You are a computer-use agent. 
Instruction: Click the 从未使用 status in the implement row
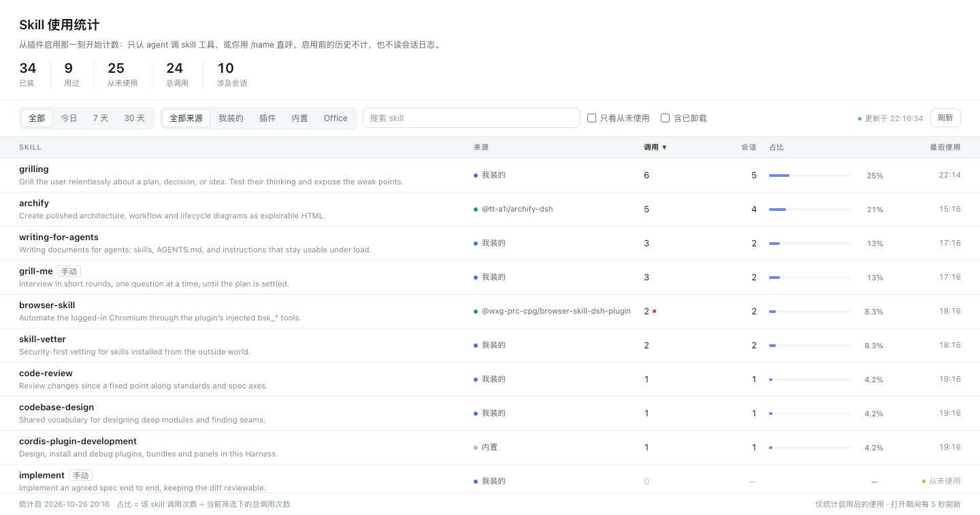coord(945,481)
